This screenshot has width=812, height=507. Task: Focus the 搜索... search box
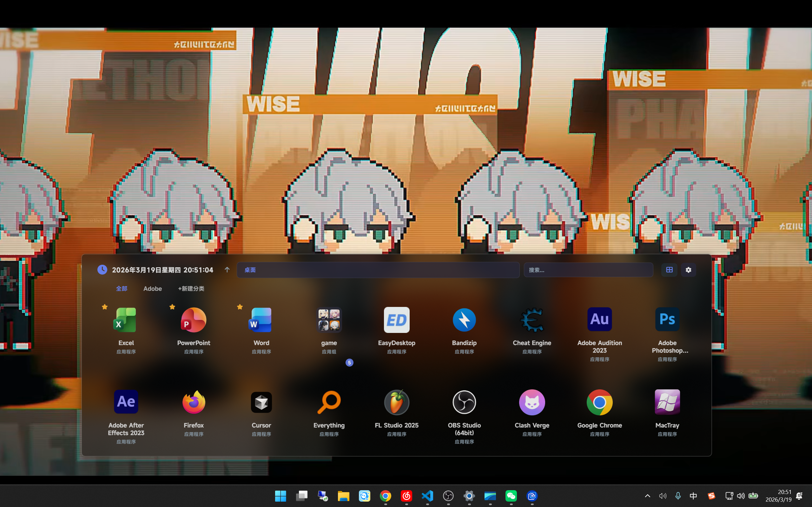point(589,270)
